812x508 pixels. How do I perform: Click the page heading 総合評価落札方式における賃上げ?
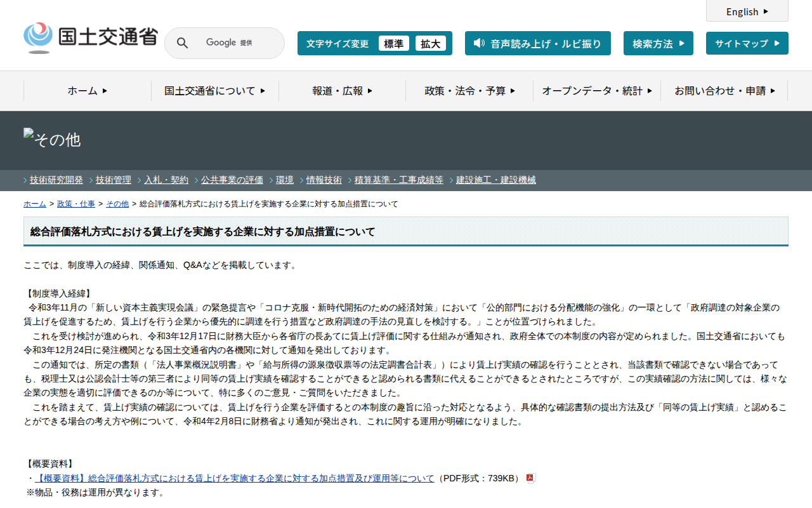(x=203, y=232)
